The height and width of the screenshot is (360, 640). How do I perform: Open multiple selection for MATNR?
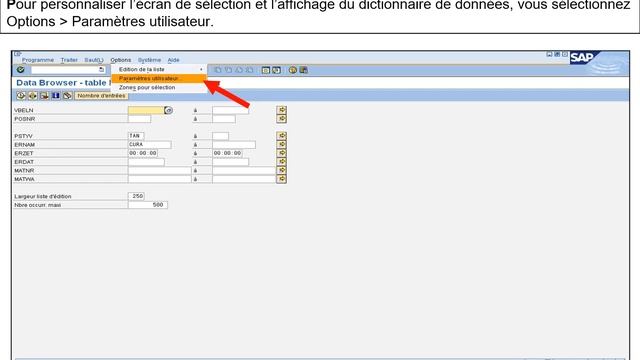[x=282, y=171]
